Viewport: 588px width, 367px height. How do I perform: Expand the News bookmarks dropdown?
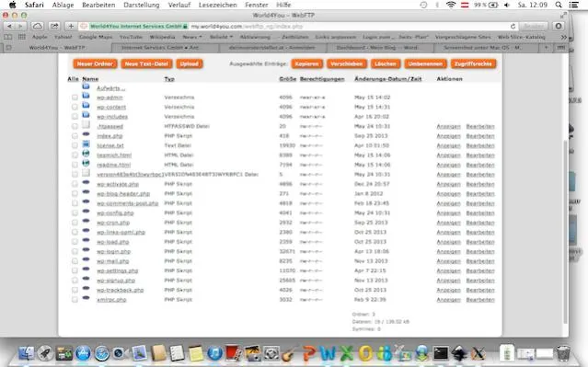192,37
